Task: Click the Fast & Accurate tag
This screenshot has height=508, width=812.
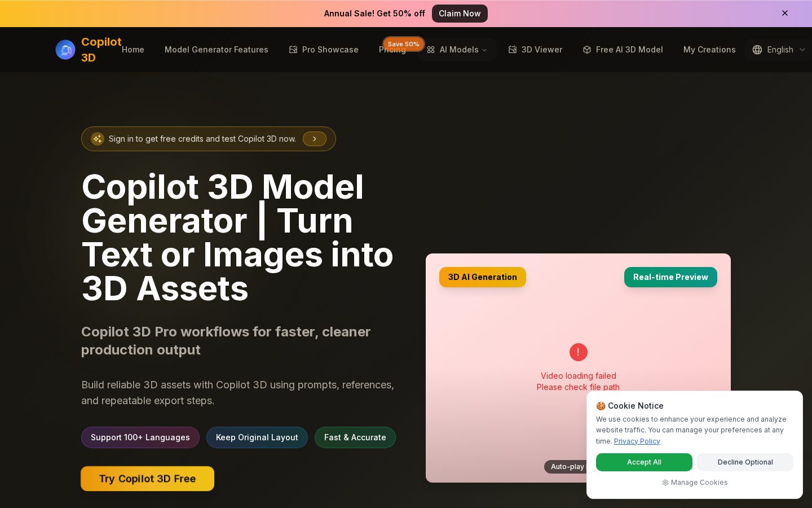Action: [355, 437]
